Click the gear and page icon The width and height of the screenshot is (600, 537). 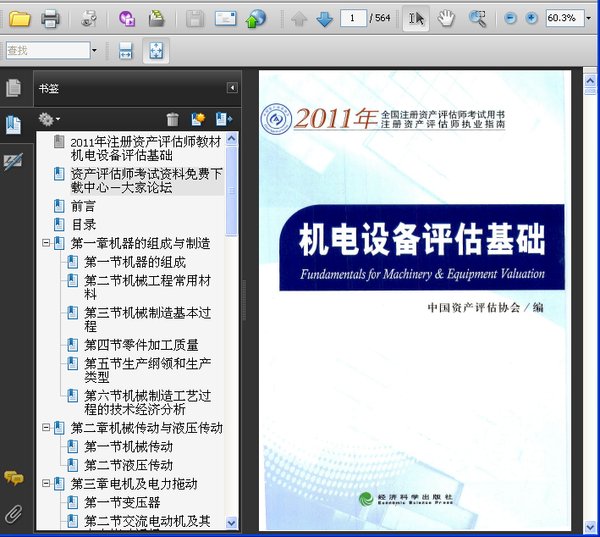[88, 18]
